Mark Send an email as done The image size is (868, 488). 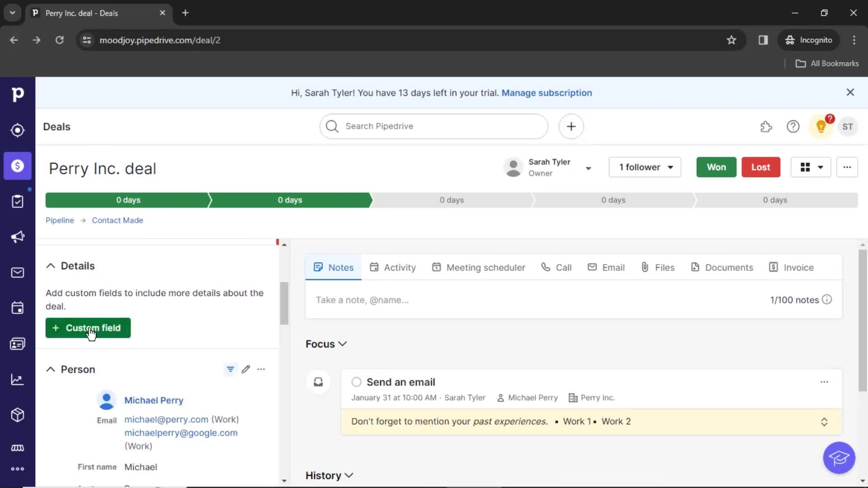[x=356, y=382]
